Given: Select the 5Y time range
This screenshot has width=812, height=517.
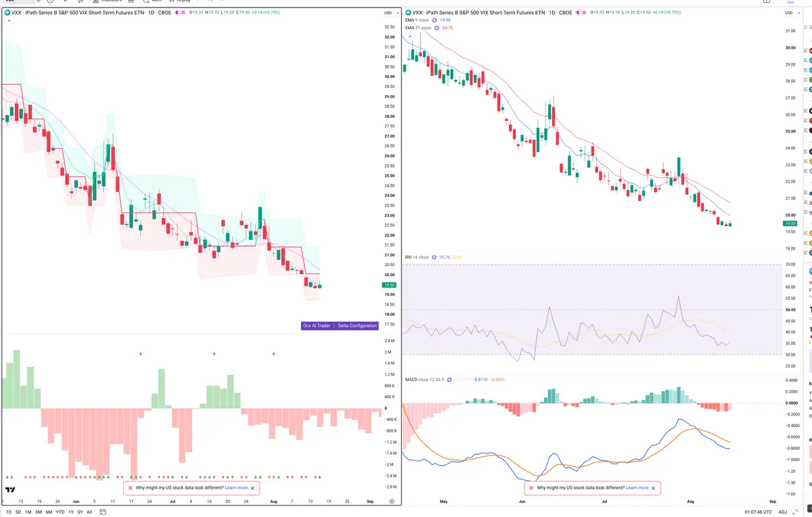Looking at the screenshot, I should point(80,512).
